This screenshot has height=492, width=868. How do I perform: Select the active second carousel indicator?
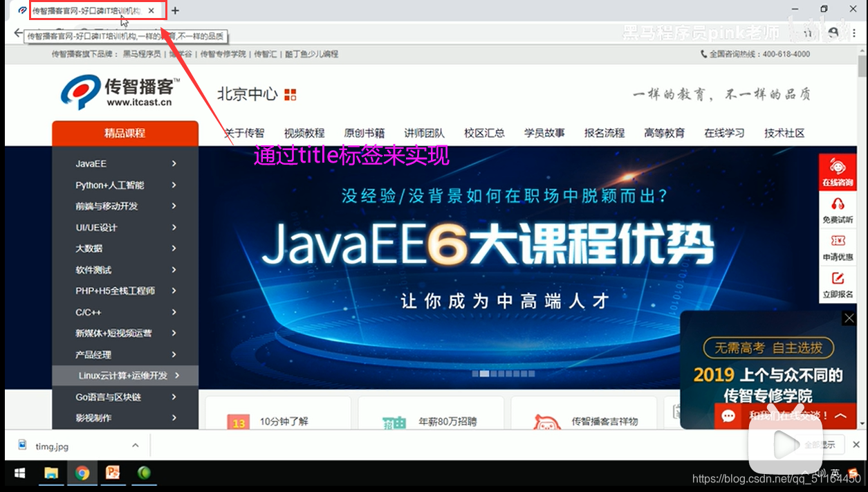pyautogui.click(x=484, y=374)
